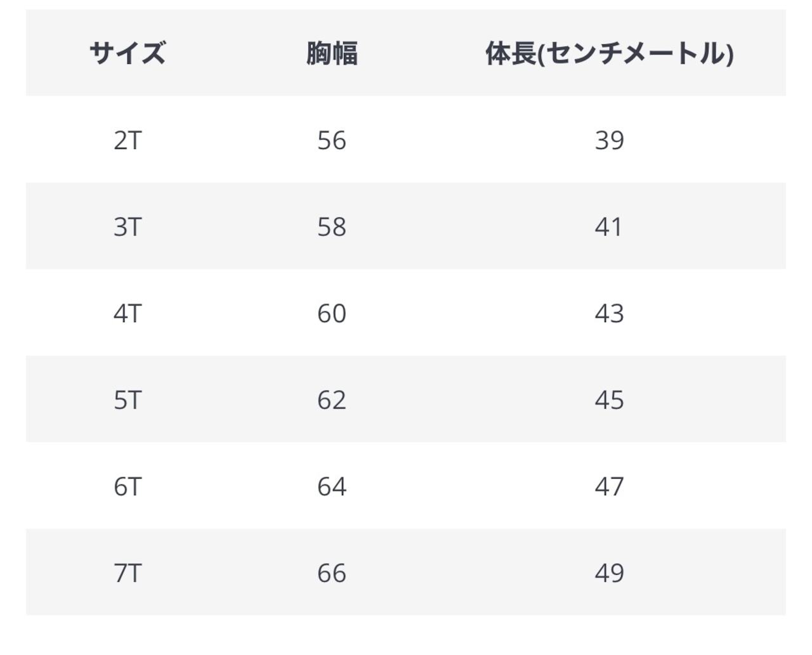Click the サイズ column header
This screenshot has height=655, width=812.
pyautogui.click(x=128, y=53)
